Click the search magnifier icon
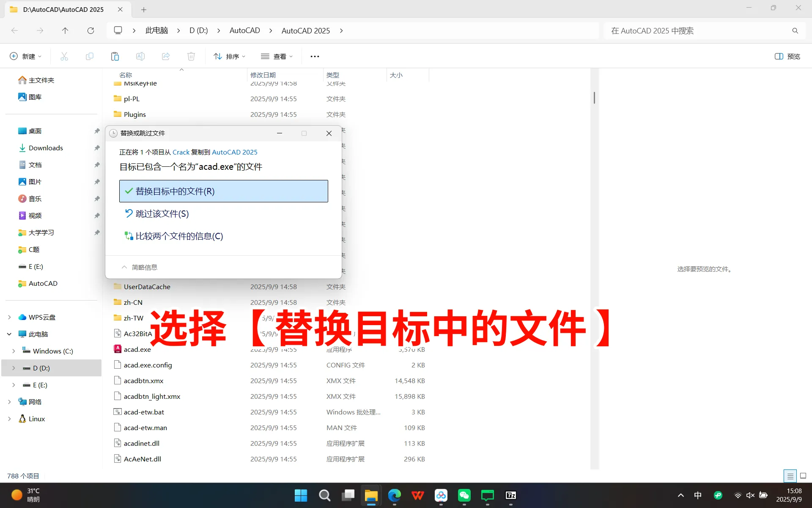The height and width of the screenshot is (508, 812). click(795, 30)
